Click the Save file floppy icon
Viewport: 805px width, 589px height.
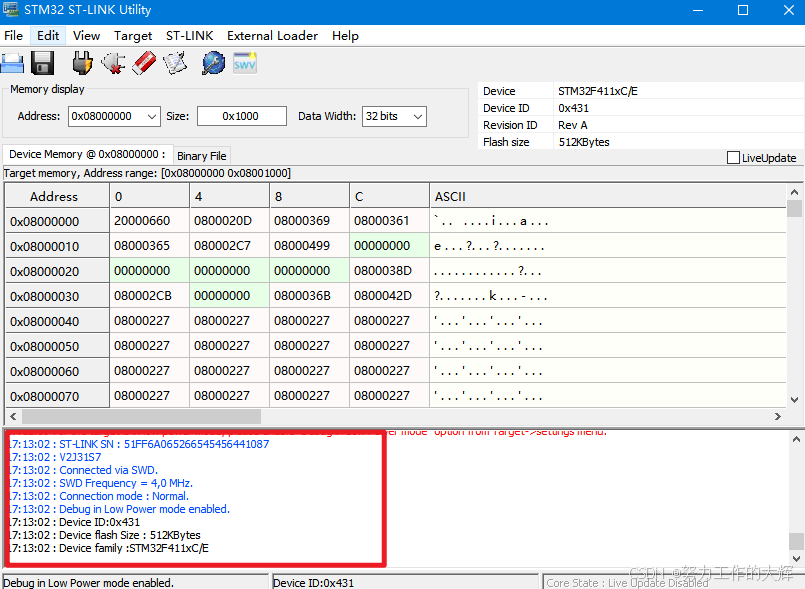(43, 64)
